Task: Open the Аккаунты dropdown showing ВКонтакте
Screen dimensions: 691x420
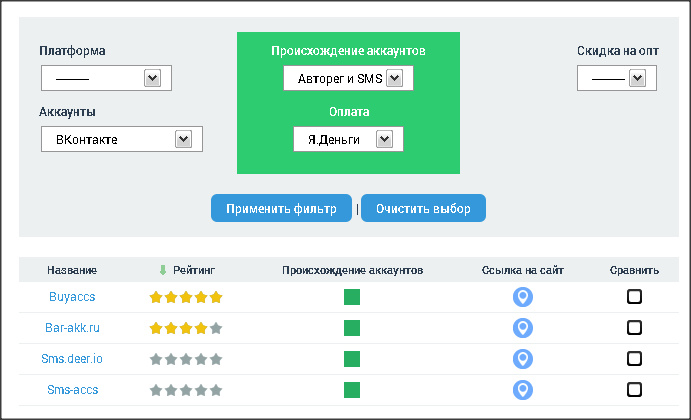Action: [x=122, y=139]
